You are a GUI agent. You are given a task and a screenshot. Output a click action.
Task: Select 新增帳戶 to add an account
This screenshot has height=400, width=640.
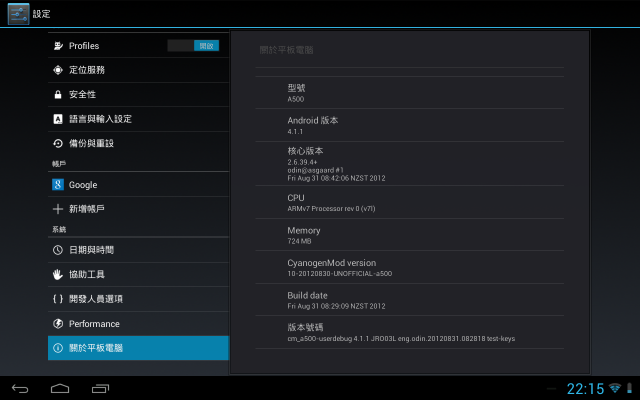[138, 209]
